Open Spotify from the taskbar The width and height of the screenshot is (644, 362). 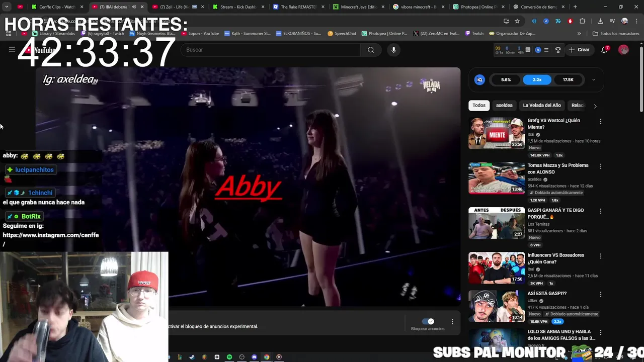(x=229, y=357)
